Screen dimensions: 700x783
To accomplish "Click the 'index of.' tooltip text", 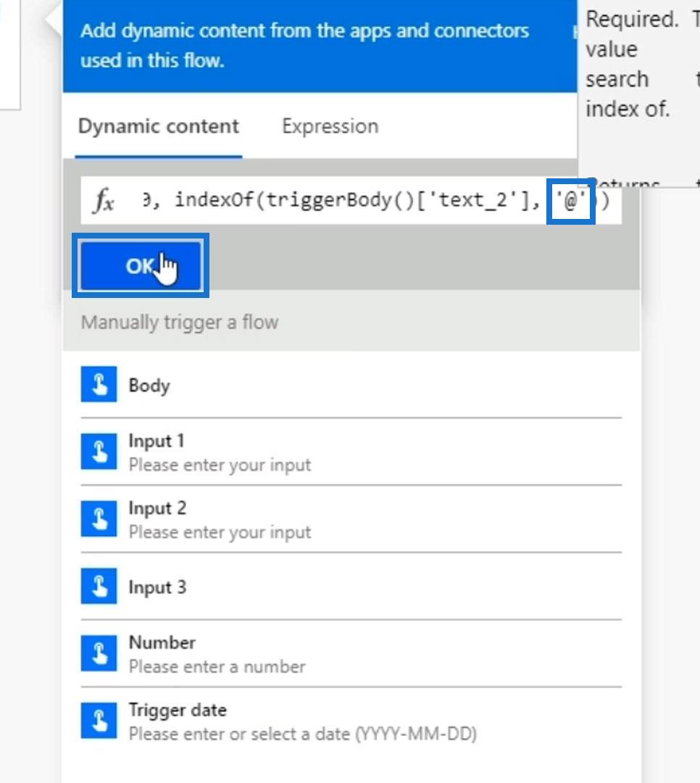I will pyautogui.click(x=627, y=109).
